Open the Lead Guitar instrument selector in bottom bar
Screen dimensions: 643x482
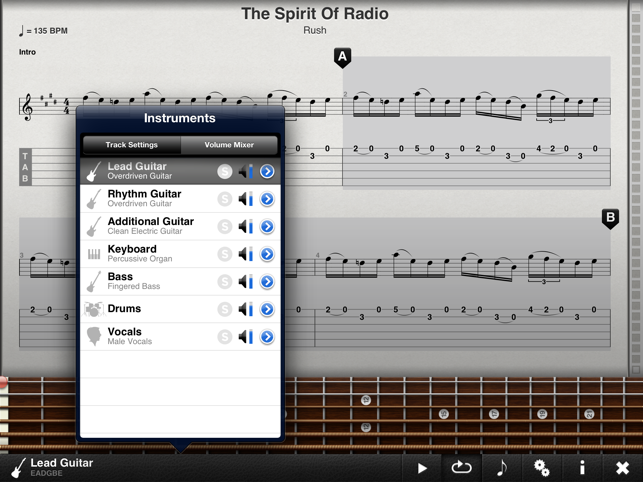[52, 468]
